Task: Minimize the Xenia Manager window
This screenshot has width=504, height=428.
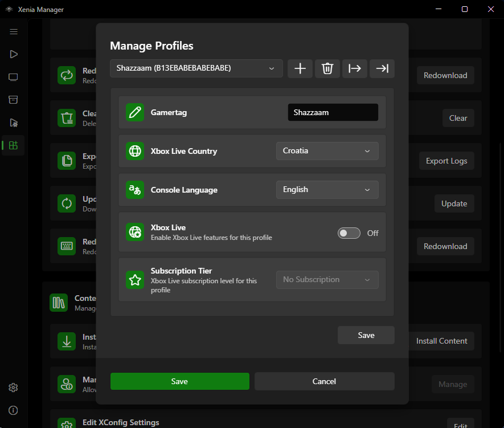Action: click(439, 9)
